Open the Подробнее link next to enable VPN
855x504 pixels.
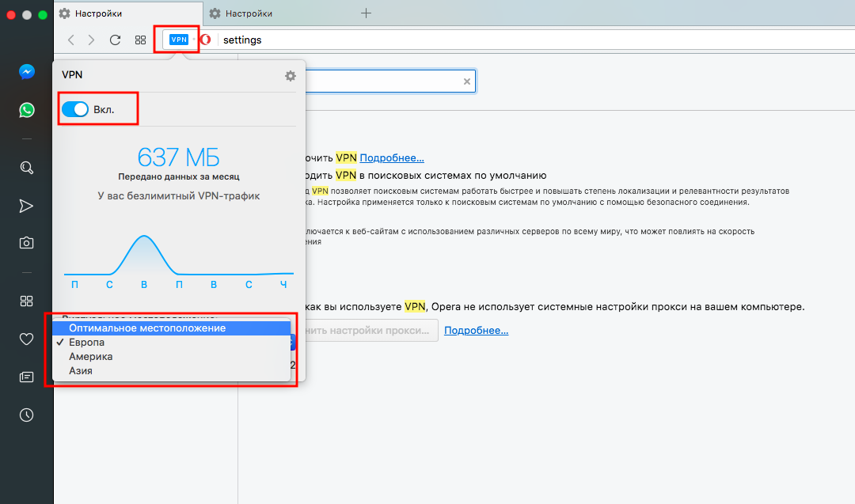392,158
